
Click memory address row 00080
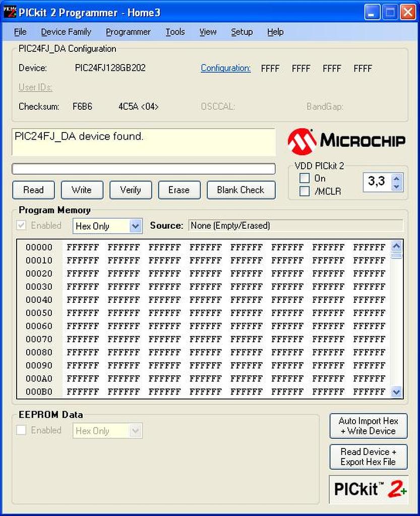tap(39, 352)
